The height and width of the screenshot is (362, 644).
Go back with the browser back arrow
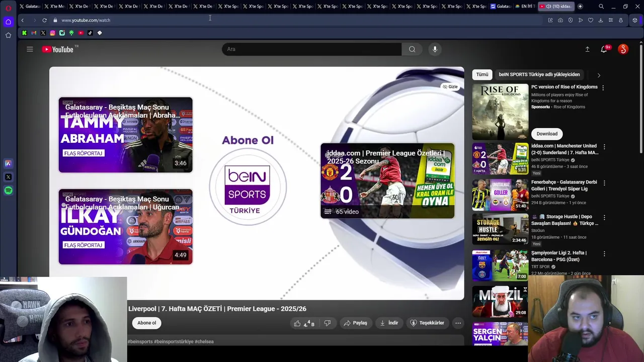[x=22, y=20]
